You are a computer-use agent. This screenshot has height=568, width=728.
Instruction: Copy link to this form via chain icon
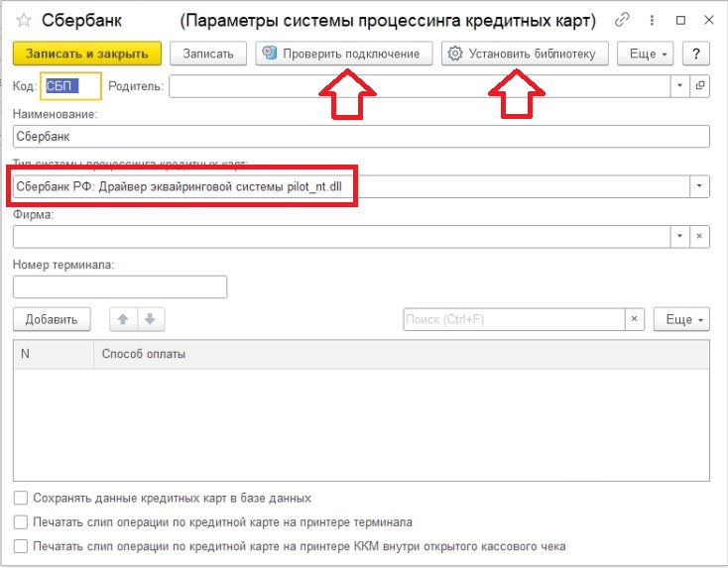pyautogui.click(x=622, y=20)
